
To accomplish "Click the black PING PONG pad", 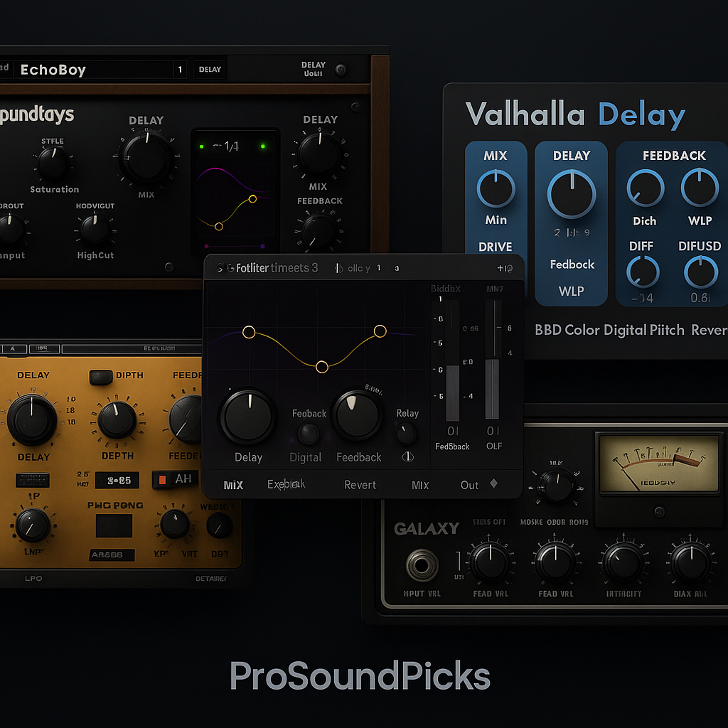I will pyautogui.click(x=114, y=525).
